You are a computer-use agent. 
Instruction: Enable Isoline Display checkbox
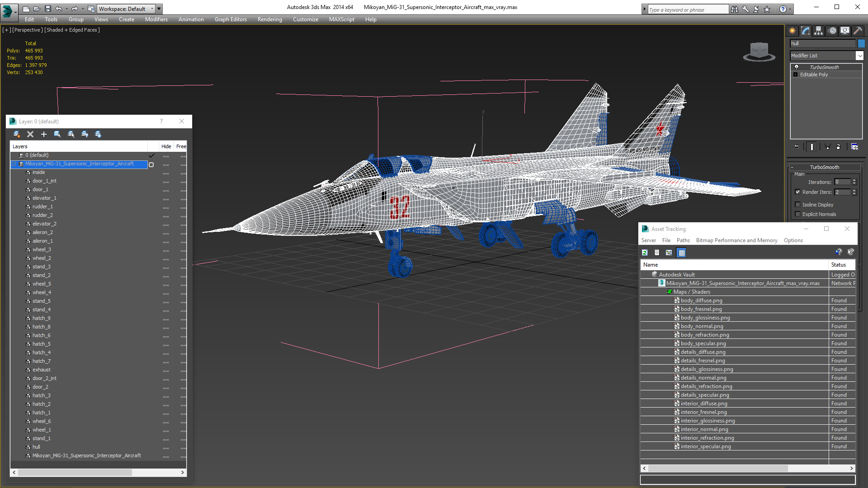click(x=798, y=205)
